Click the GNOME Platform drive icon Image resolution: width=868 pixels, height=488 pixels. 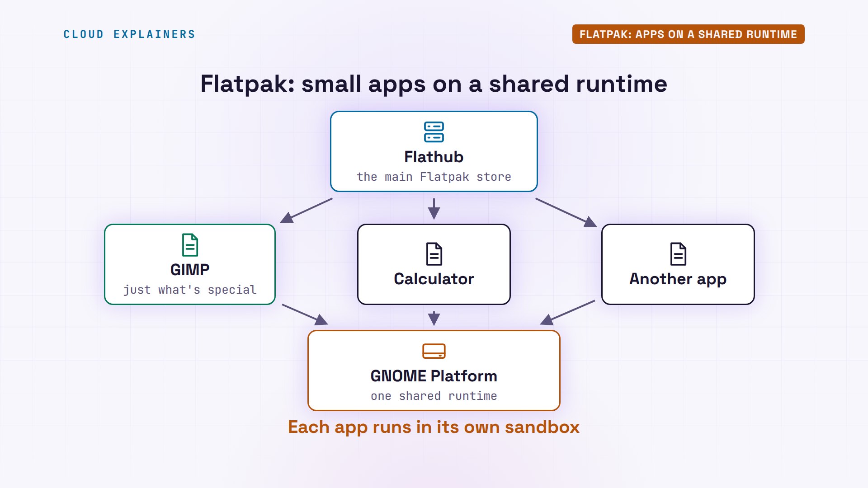[x=434, y=351]
